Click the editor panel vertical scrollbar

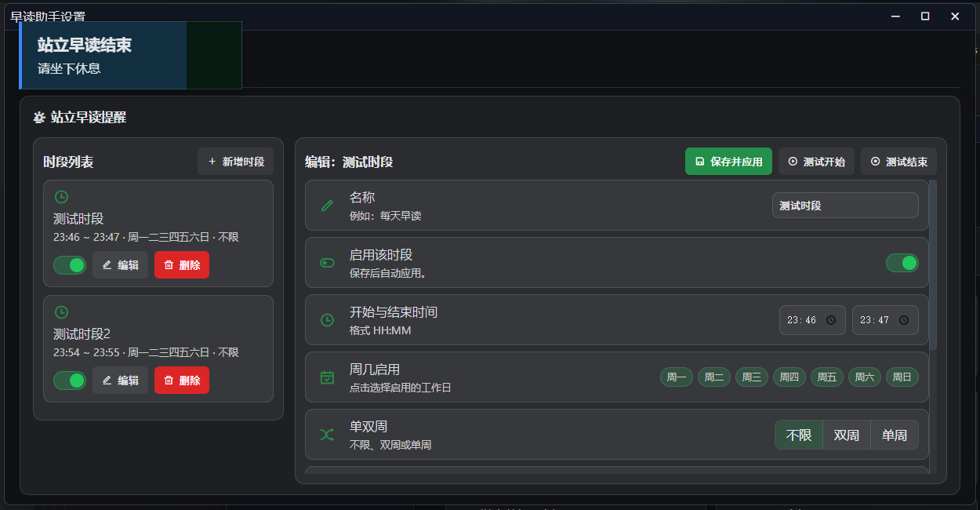933,265
